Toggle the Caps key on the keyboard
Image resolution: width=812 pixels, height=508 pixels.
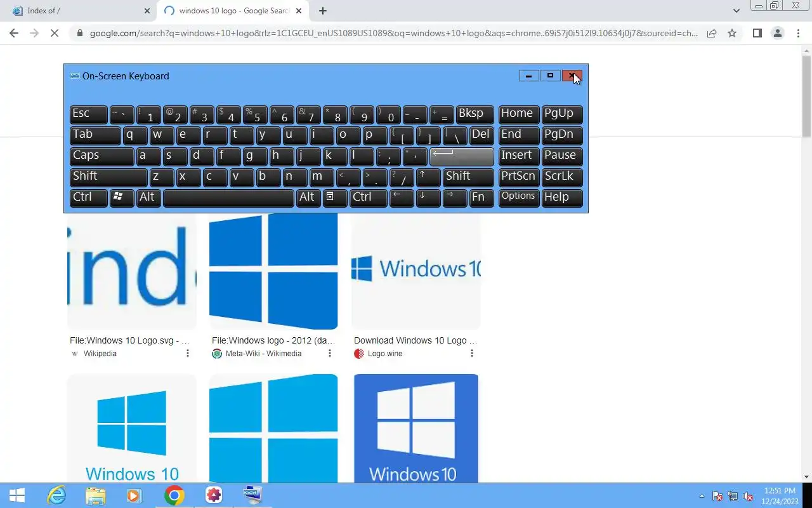click(101, 156)
